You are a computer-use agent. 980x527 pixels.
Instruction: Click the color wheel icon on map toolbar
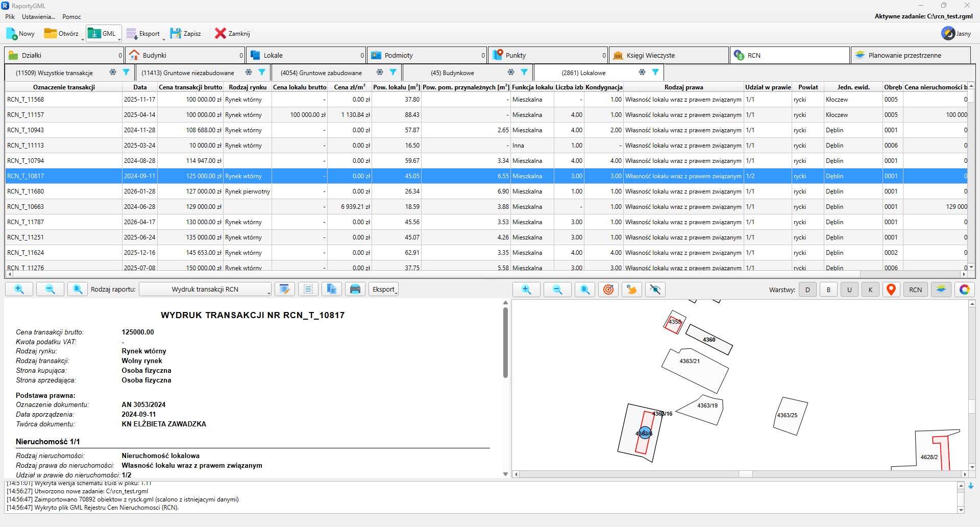pyautogui.click(x=964, y=290)
